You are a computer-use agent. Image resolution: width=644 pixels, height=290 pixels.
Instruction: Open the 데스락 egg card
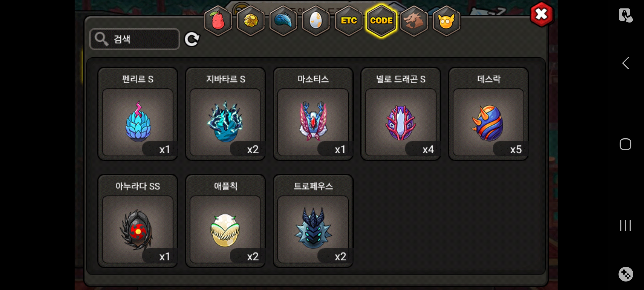point(489,114)
